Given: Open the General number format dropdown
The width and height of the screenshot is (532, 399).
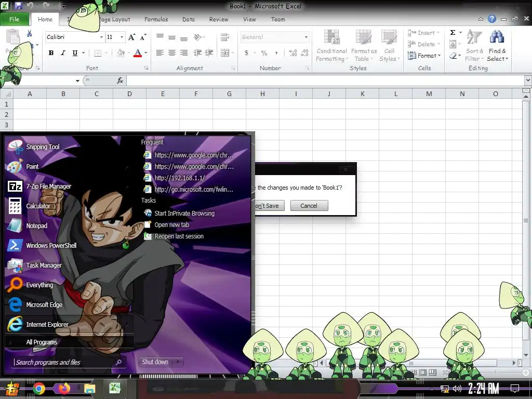Looking at the screenshot, I should coord(306,37).
